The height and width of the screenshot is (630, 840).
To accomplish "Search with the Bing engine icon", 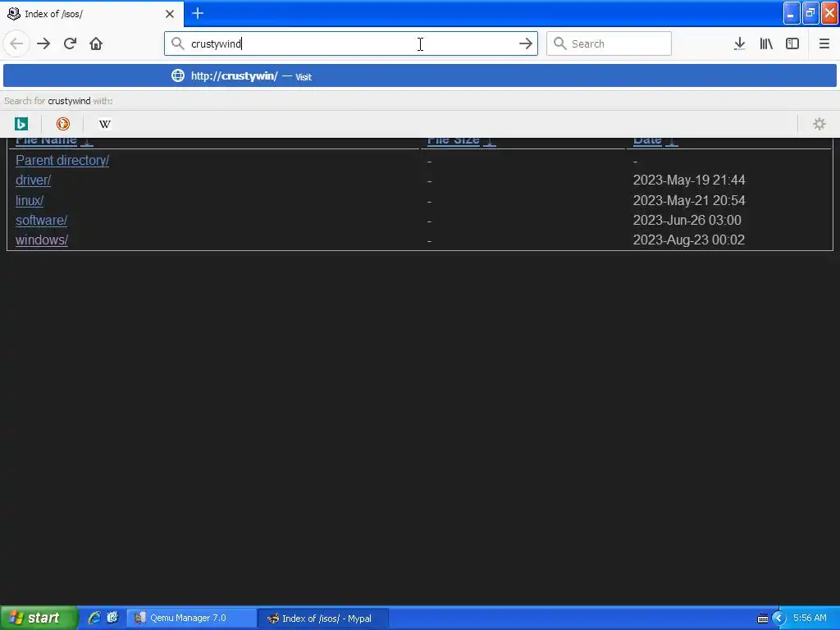I will click(x=21, y=124).
